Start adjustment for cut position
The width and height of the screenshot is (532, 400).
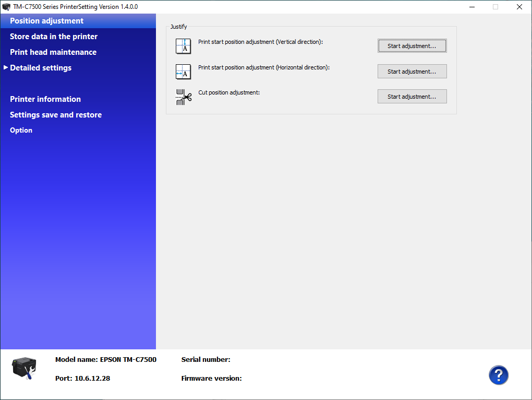412,97
